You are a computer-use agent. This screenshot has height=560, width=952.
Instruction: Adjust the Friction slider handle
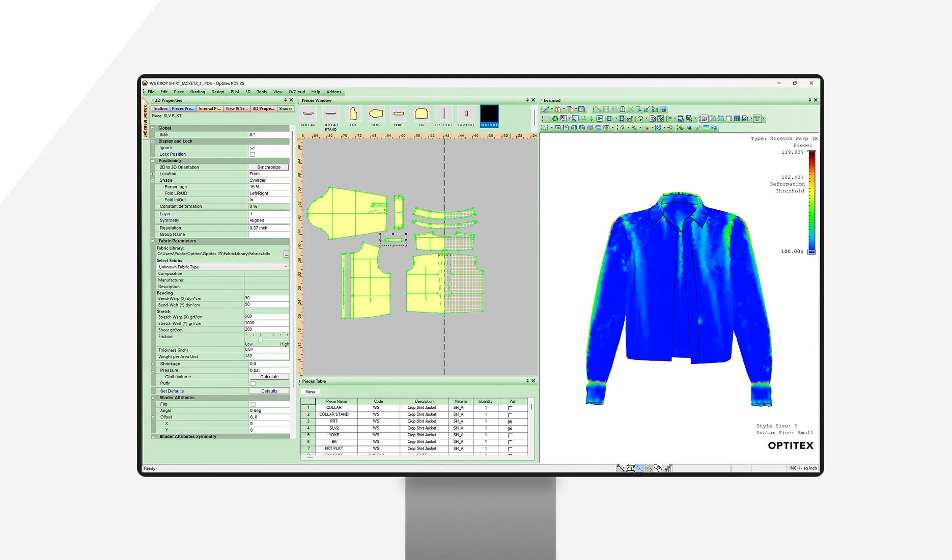pos(260,340)
